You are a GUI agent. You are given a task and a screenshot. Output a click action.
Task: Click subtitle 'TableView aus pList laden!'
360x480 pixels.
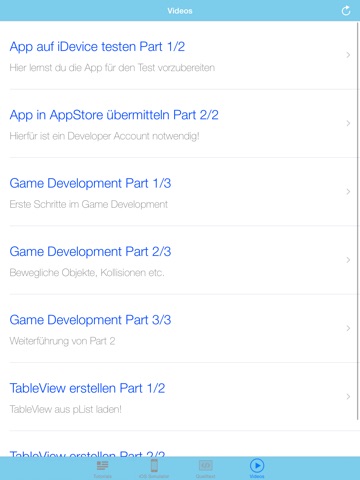(66, 409)
